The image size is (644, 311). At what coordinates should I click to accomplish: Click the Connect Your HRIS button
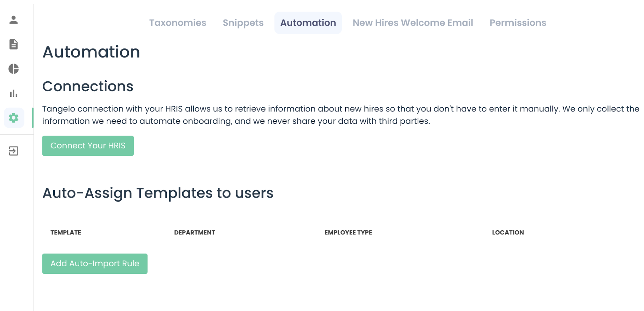tap(88, 146)
